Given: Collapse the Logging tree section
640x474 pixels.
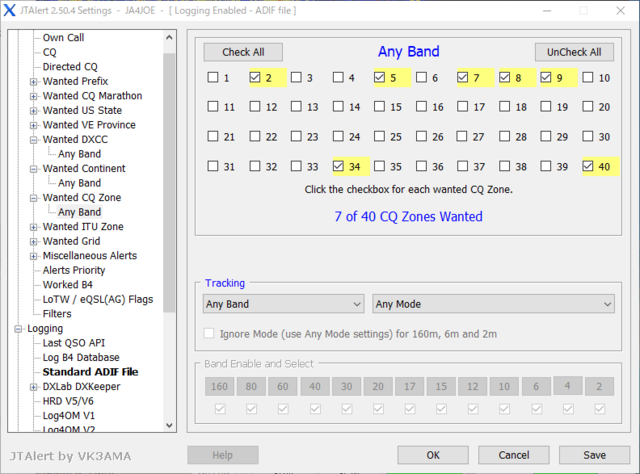Looking at the screenshot, I should click(18, 329).
